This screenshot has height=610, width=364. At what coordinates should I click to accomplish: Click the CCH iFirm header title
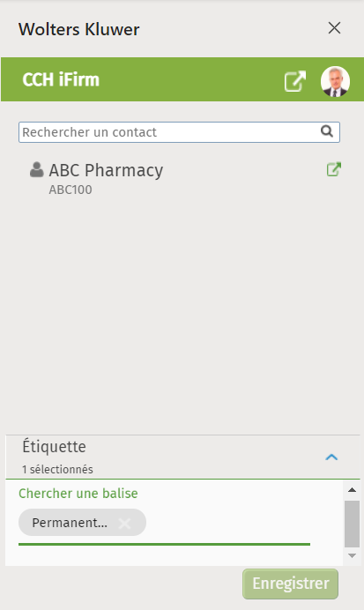[x=61, y=79]
